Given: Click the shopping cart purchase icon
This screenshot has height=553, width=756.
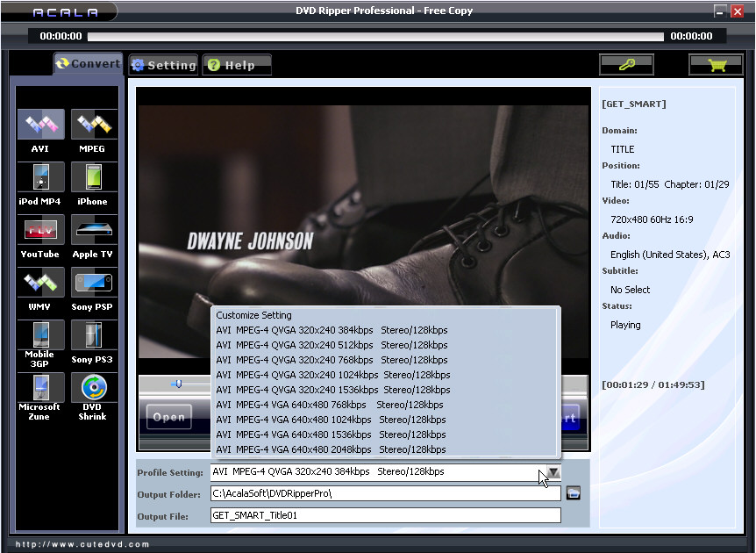Looking at the screenshot, I should click(717, 64).
